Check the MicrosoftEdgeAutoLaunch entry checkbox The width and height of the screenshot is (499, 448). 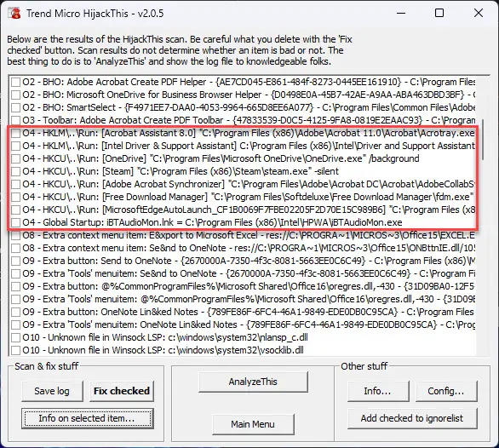click(15, 210)
